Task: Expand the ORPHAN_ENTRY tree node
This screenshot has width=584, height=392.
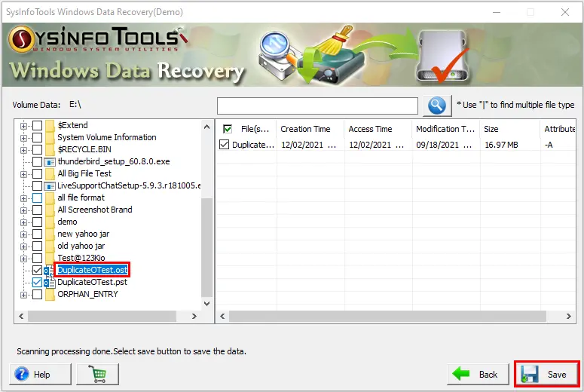Action: tap(23, 295)
